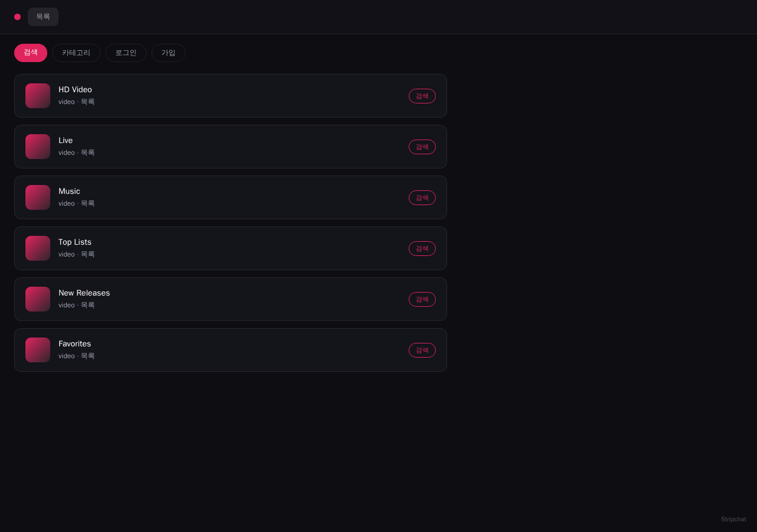Click 검색 button in New Releases row

pos(422,299)
